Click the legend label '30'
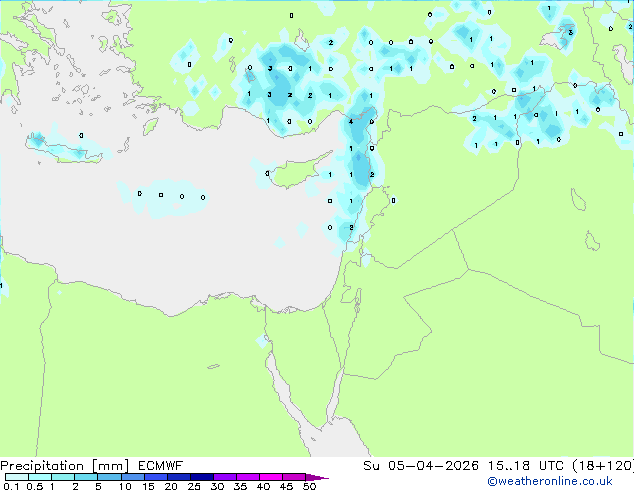 coord(217,486)
